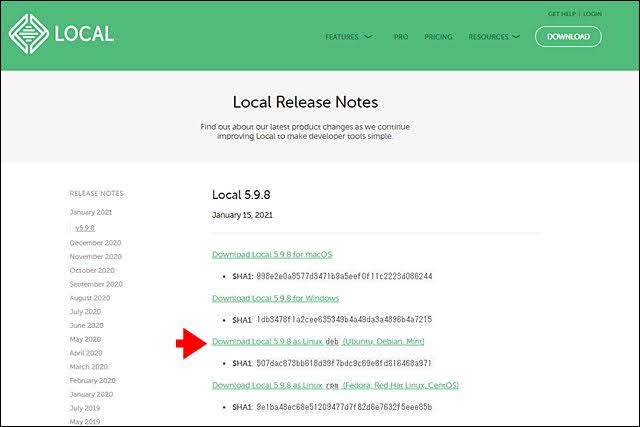Click the deb SHA1 hash starting 507dac87
Image resolution: width=640 pixels, height=427 pixels.
(344, 363)
